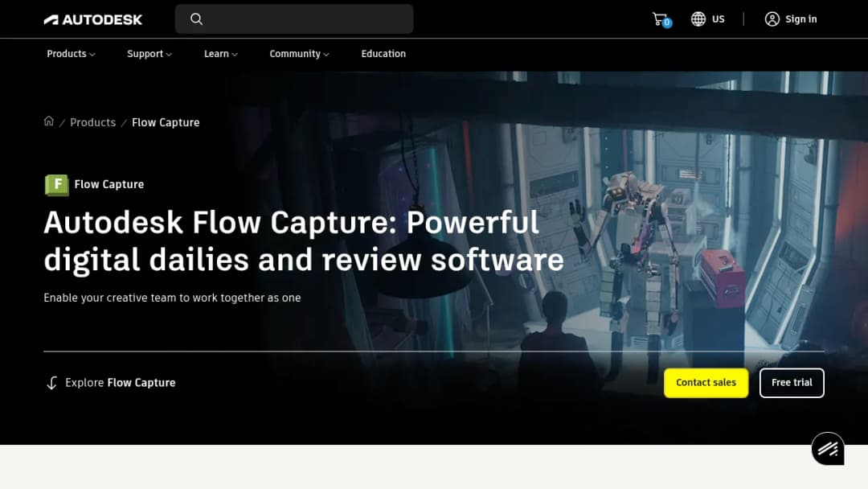This screenshot has height=489, width=868.
Task: Go to home via breadcrumb icon
Action: click(x=49, y=121)
